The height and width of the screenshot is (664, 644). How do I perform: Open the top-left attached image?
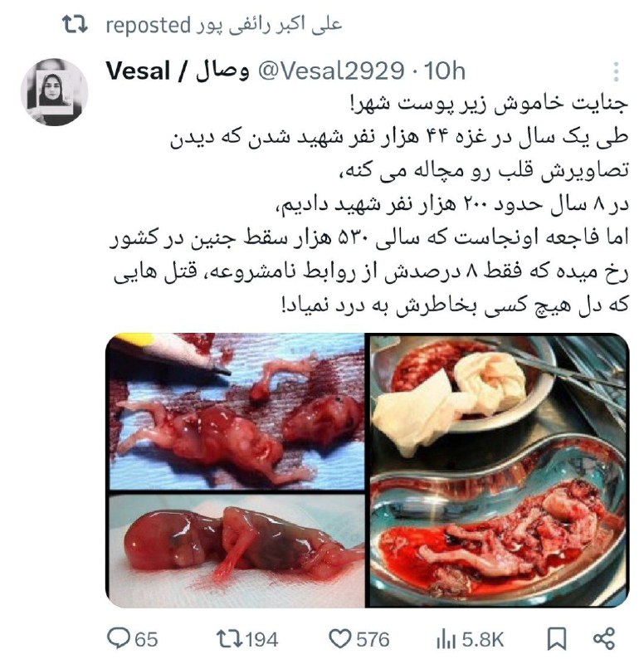[x=235, y=412]
